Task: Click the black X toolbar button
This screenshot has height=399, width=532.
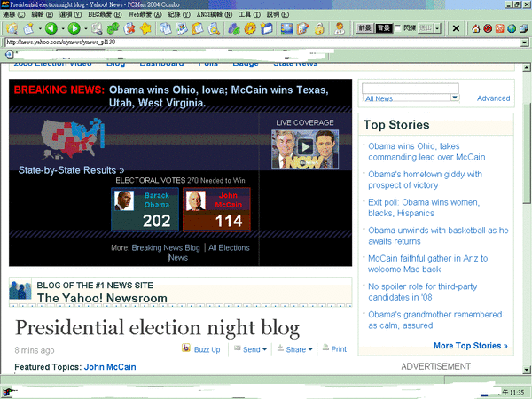Action: coord(457,28)
